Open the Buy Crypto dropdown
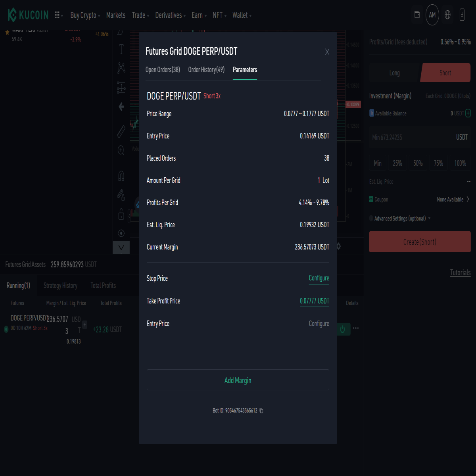Image resolution: width=476 pixels, height=476 pixels. tap(85, 15)
